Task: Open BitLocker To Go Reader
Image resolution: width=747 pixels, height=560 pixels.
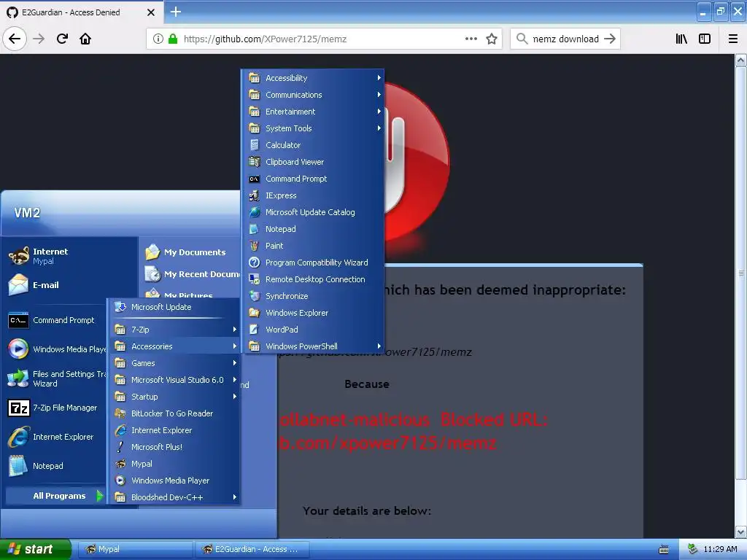Action: coord(174,413)
